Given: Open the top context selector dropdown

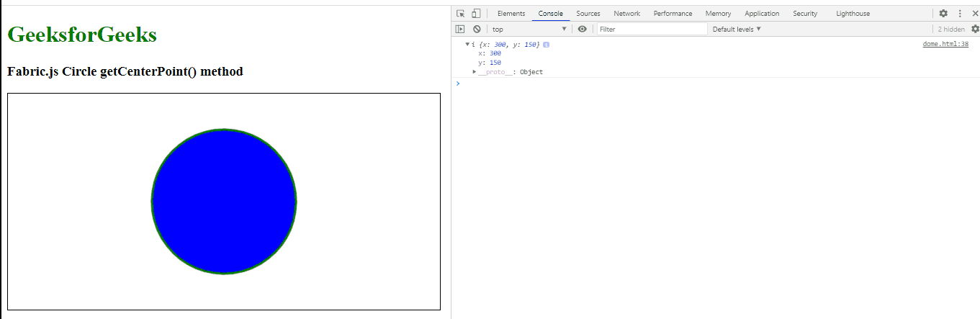Looking at the screenshot, I should pyautogui.click(x=529, y=29).
